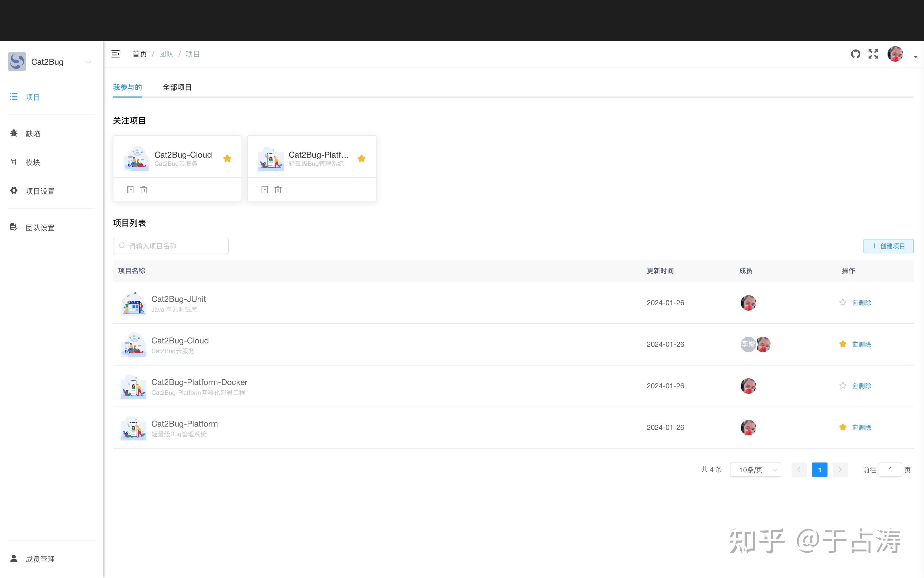Delete the Cat2Bug-Platform project via 删除
The width and height of the screenshot is (924, 578).
(x=862, y=427)
